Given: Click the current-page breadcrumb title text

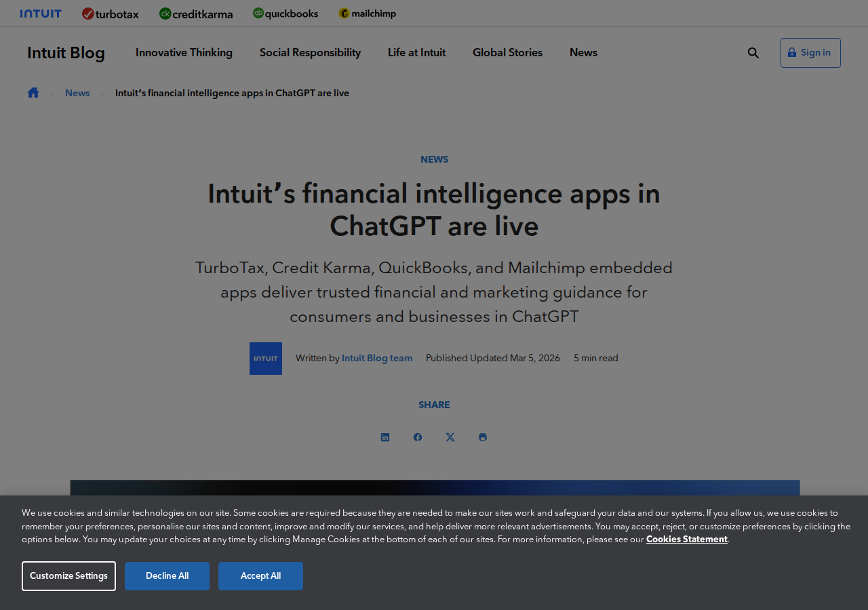Looking at the screenshot, I should coord(232,93).
